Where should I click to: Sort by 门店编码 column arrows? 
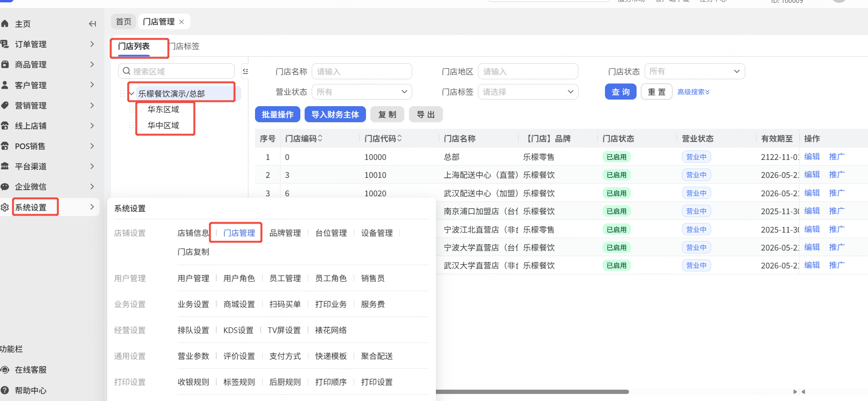[320, 138]
